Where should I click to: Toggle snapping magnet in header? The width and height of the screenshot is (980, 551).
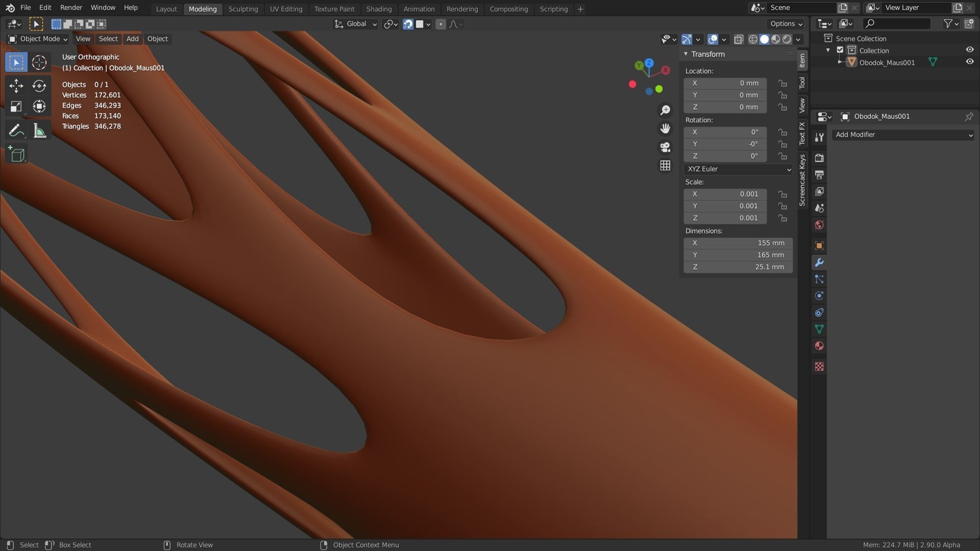(408, 24)
